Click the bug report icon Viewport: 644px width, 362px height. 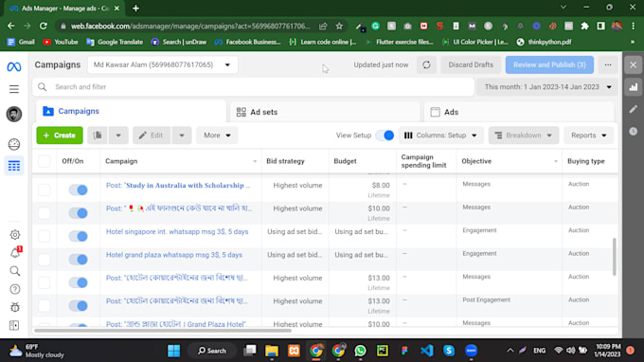15,307
